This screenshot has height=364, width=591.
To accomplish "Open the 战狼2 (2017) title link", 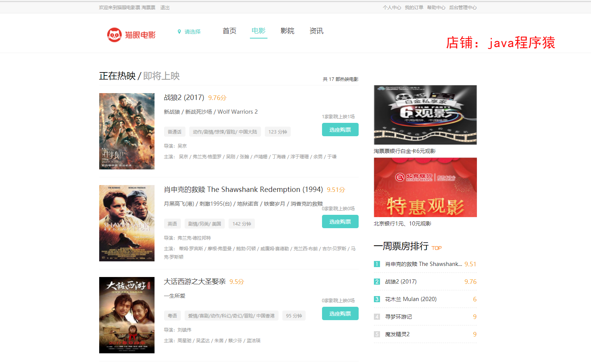I will coord(184,98).
